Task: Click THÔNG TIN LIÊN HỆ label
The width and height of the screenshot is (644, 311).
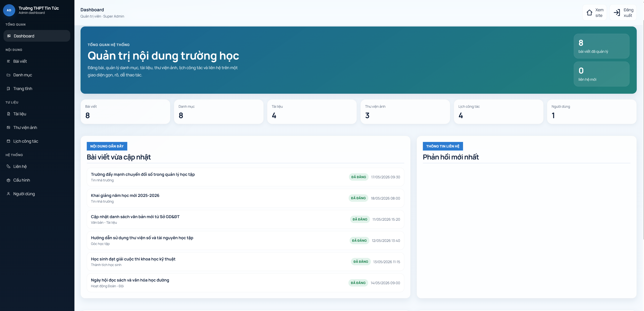Action: click(x=443, y=146)
